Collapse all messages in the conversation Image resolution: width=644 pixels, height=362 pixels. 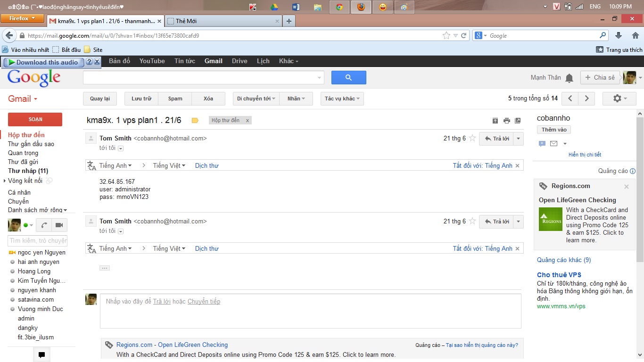coord(495,121)
